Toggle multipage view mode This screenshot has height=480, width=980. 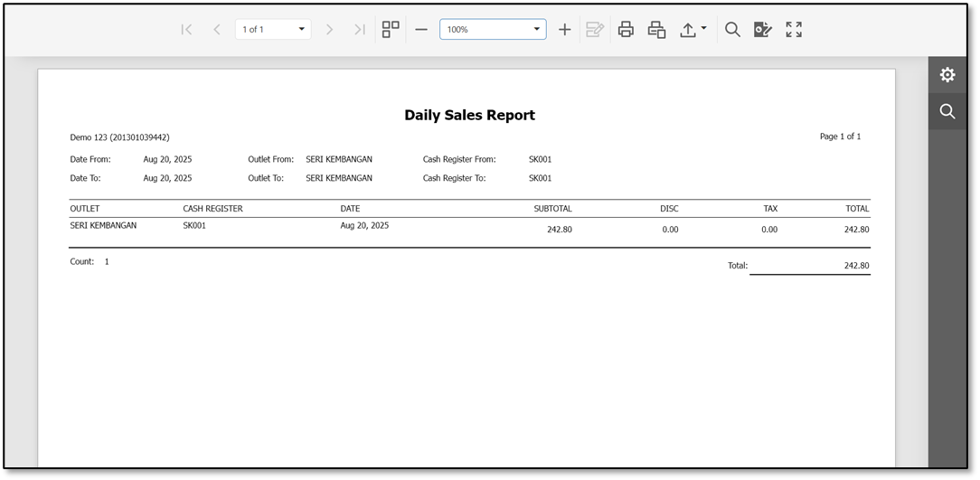tap(391, 29)
